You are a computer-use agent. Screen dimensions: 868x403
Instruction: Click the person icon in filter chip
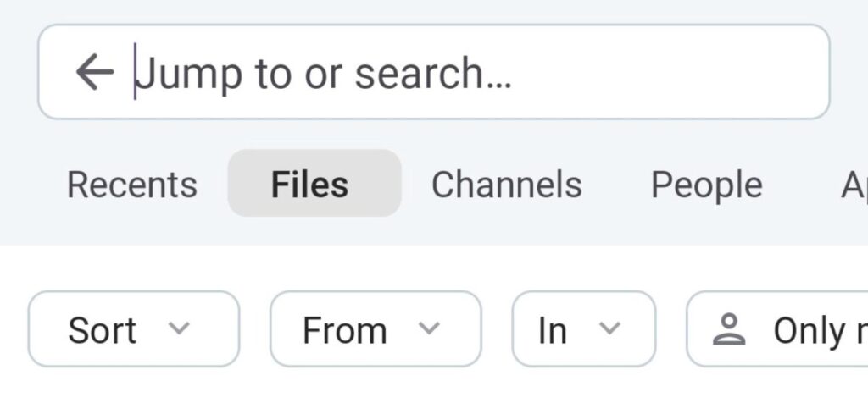[x=728, y=330]
